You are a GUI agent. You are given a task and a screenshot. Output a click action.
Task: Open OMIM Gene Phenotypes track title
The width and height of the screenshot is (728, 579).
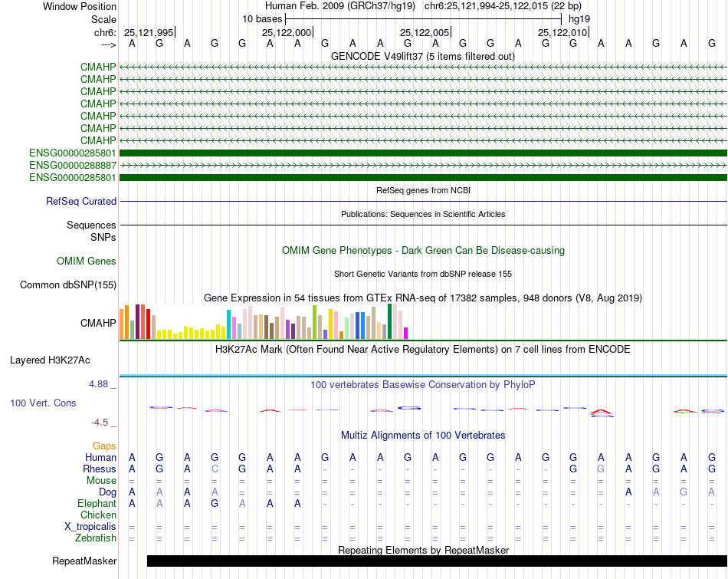pyautogui.click(x=423, y=251)
